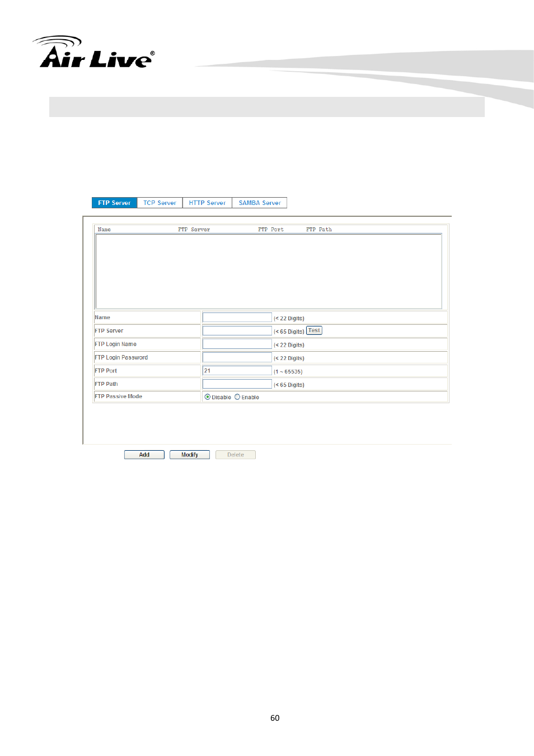Click the FTP Server address field

point(237,331)
